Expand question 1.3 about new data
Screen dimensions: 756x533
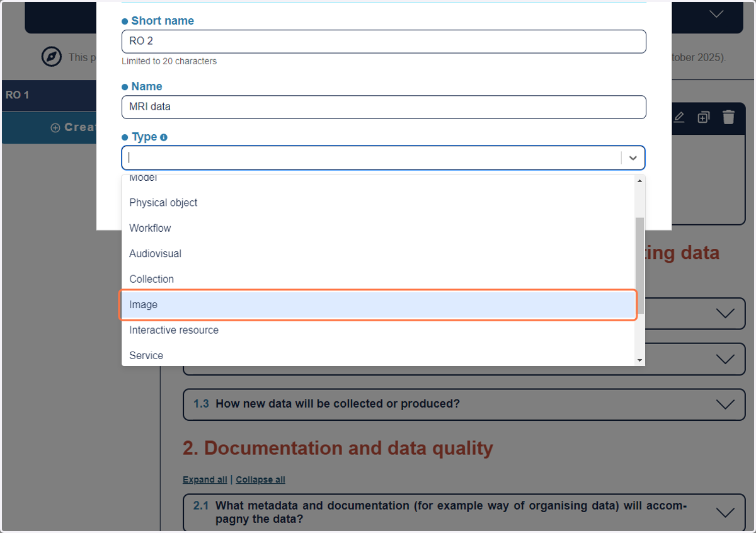(464, 404)
